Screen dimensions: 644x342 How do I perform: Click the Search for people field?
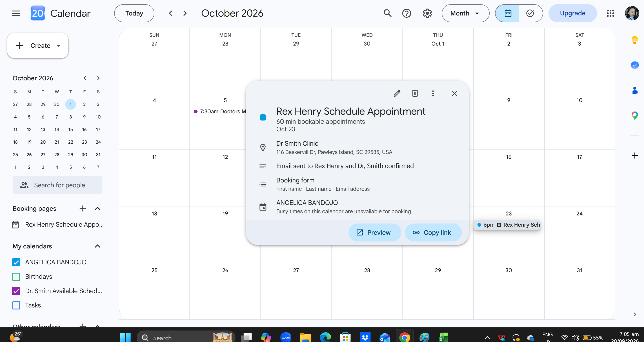[58, 185]
